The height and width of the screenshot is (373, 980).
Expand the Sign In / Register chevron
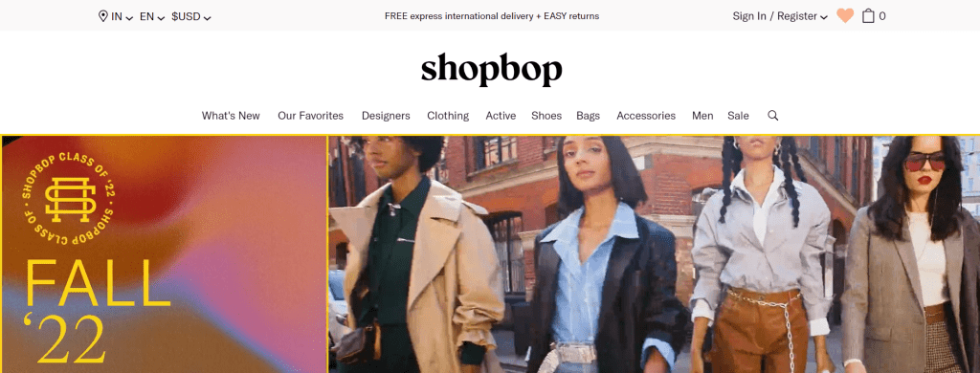tap(824, 17)
